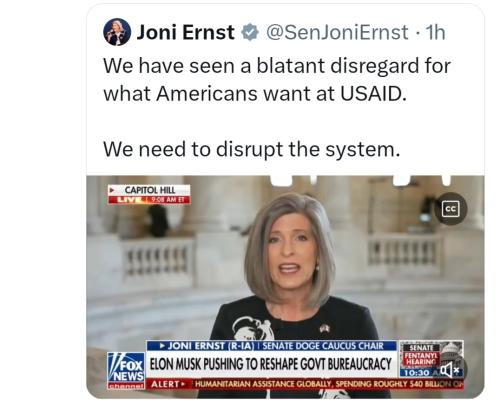Click the scrolling Humanitarian Assistance ticker text

pyautogui.click(x=328, y=384)
